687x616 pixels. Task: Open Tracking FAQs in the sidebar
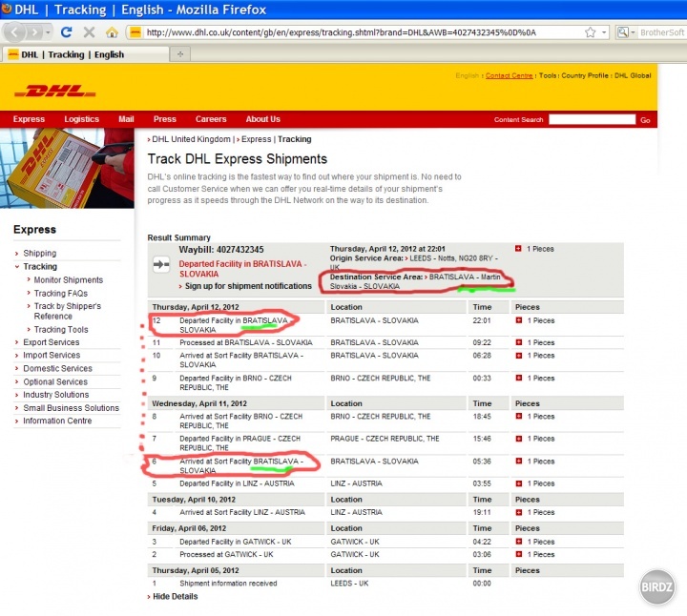point(61,294)
